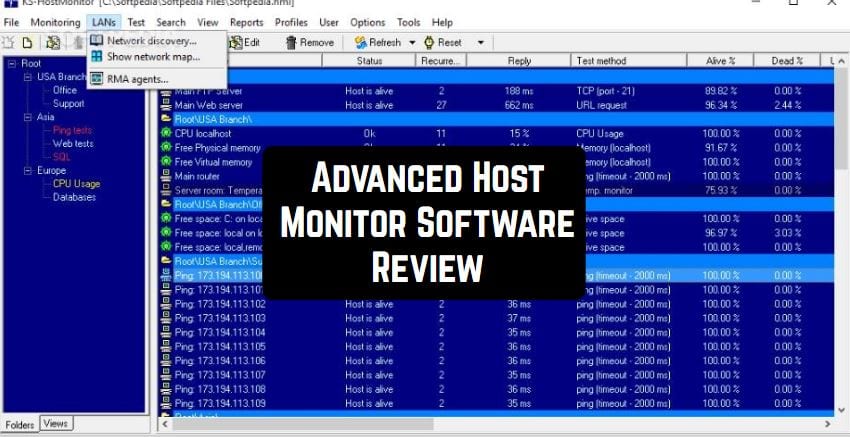Select the Web tests folder in tree

73,144
